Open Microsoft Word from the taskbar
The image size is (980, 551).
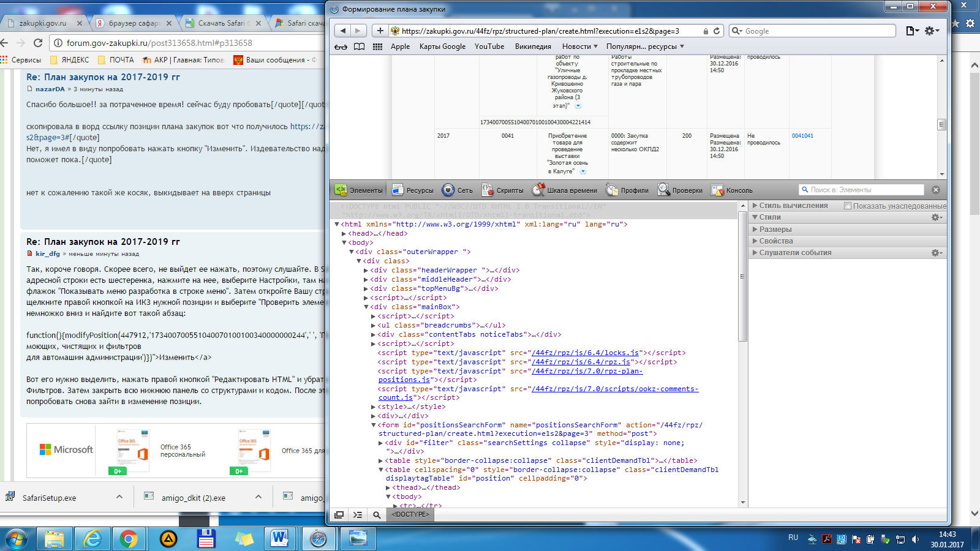(x=279, y=539)
